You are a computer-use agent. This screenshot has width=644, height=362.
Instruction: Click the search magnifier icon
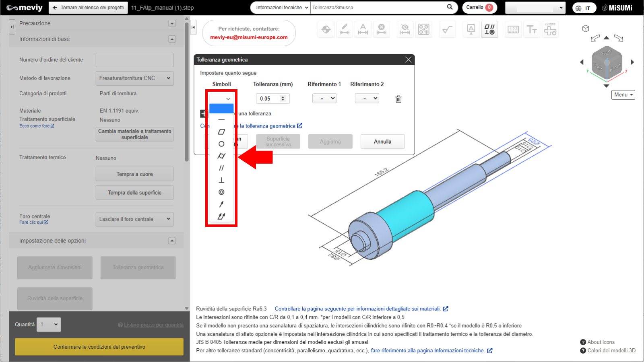coord(450,7)
